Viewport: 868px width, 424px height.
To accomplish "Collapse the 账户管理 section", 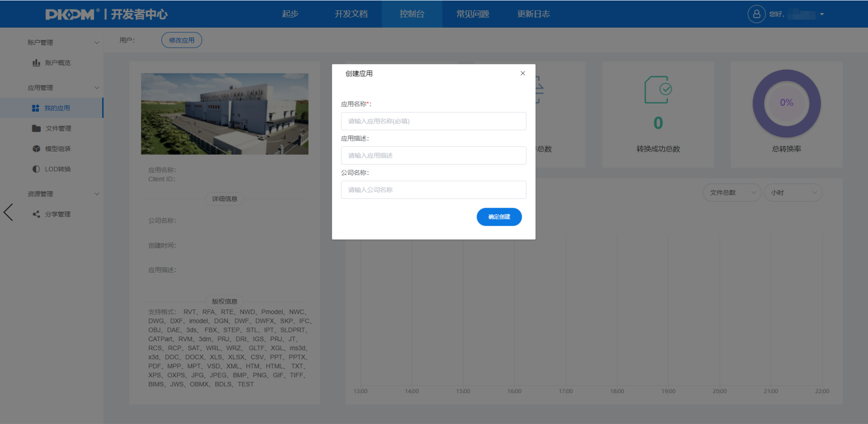I will pyautogui.click(x=97, y=43).
